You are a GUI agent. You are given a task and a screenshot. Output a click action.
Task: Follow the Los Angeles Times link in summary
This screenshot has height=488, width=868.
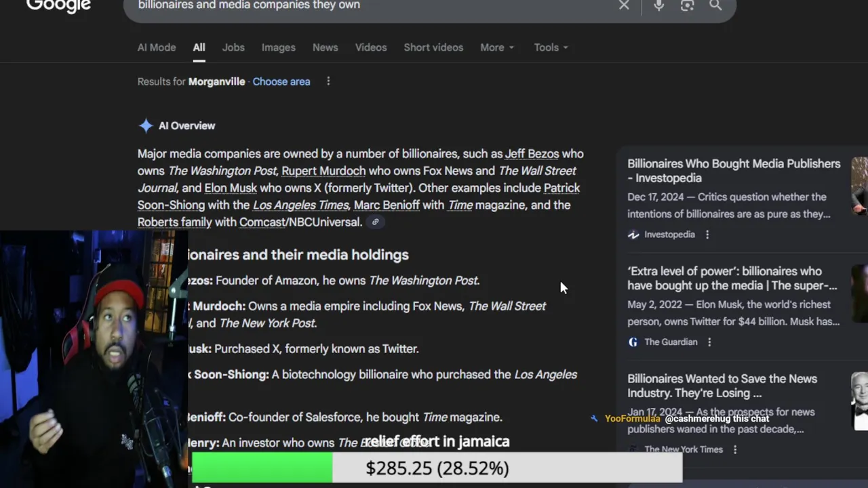click(x=300, y=205)
